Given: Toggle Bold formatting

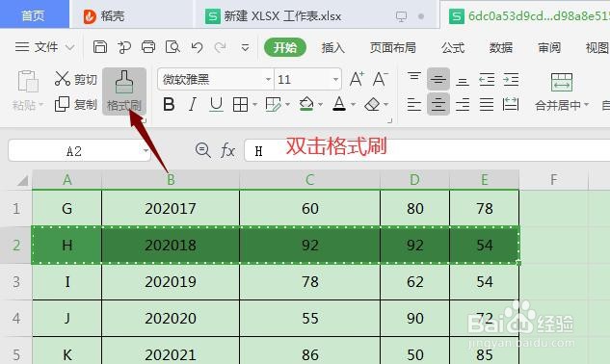Looking at the screenshot, I should pyautogui.click(x=169, y=105).
